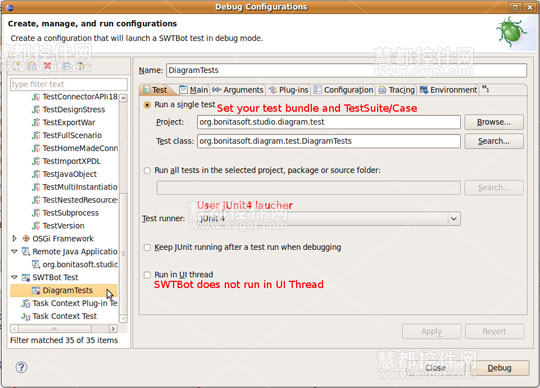Open the Environment tab
This screenshot has height=388, width=540.
point(449,90)
